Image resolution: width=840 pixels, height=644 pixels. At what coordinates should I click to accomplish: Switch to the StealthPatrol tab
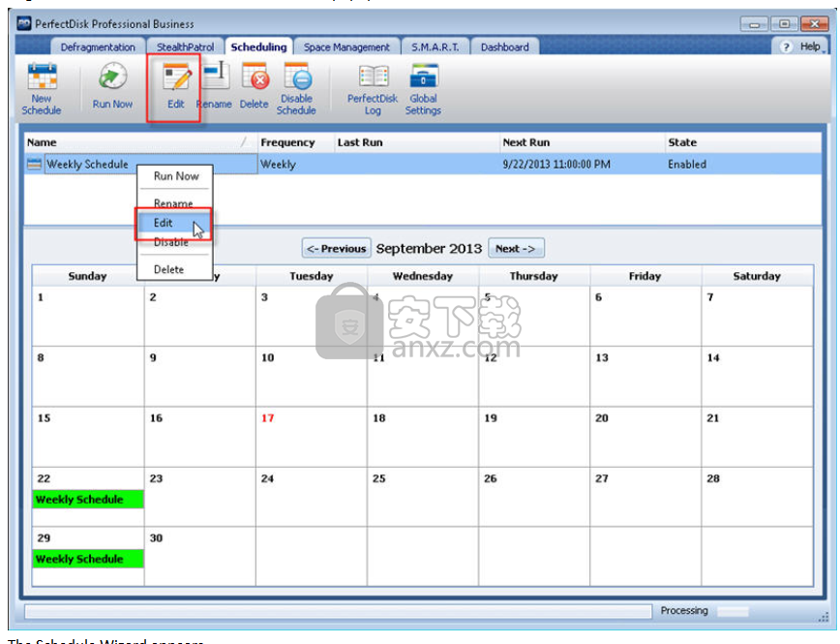(x=185, y=47)
